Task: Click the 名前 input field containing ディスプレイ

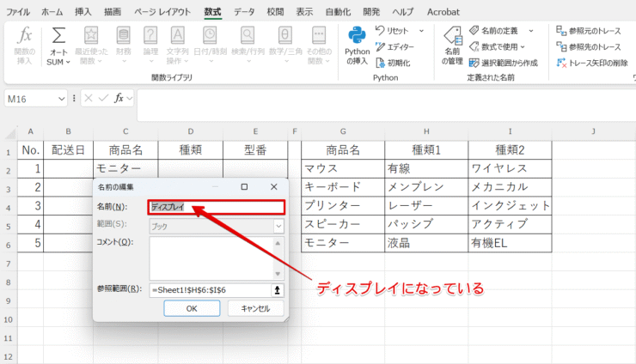Action: (x=215, y=207)
